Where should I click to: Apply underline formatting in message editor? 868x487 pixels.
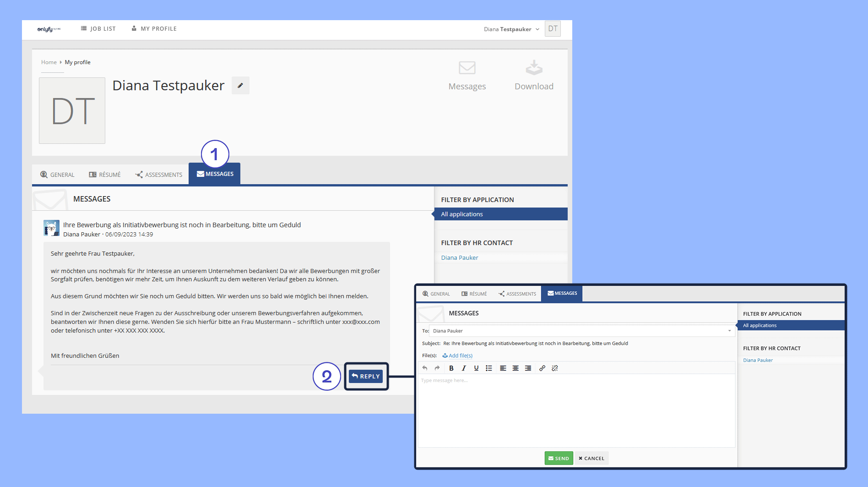[x=476, y=368]
